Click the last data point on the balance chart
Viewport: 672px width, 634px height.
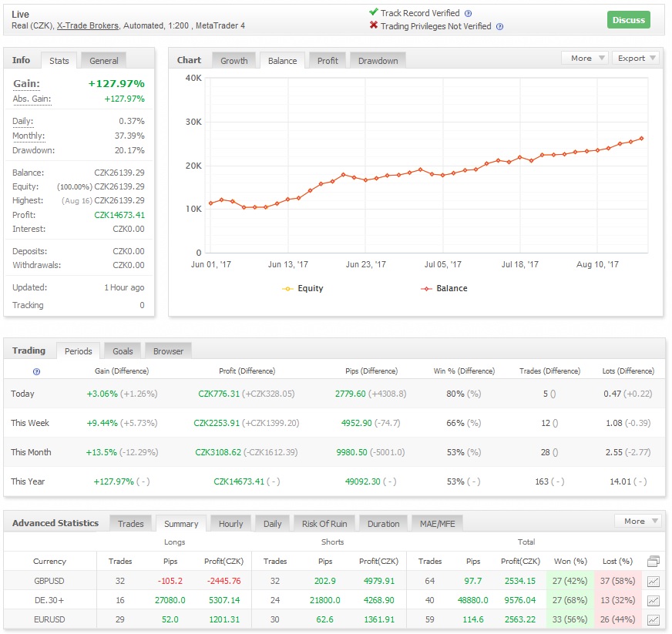642,139
